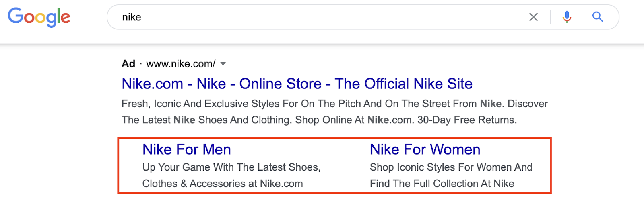This screenshot has width=644, height=204.
Task: Click the '30-Day Free Returns' text
Action: 467,120
